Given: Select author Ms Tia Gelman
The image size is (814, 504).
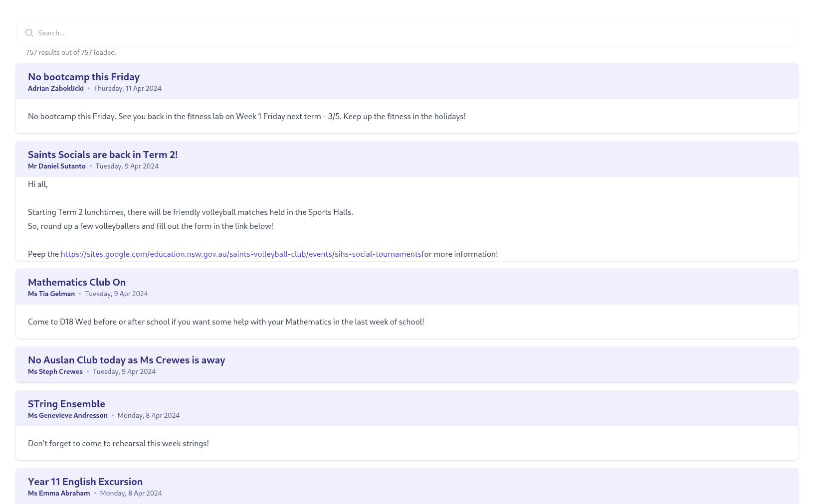Looking at the screenshot, I should pos(51,294).
